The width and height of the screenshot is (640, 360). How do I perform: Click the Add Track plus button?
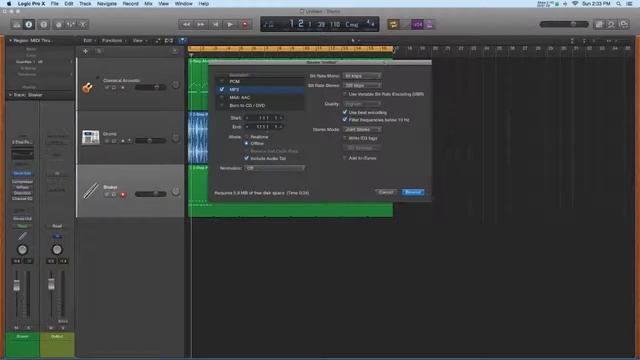(x=85, y=51)
